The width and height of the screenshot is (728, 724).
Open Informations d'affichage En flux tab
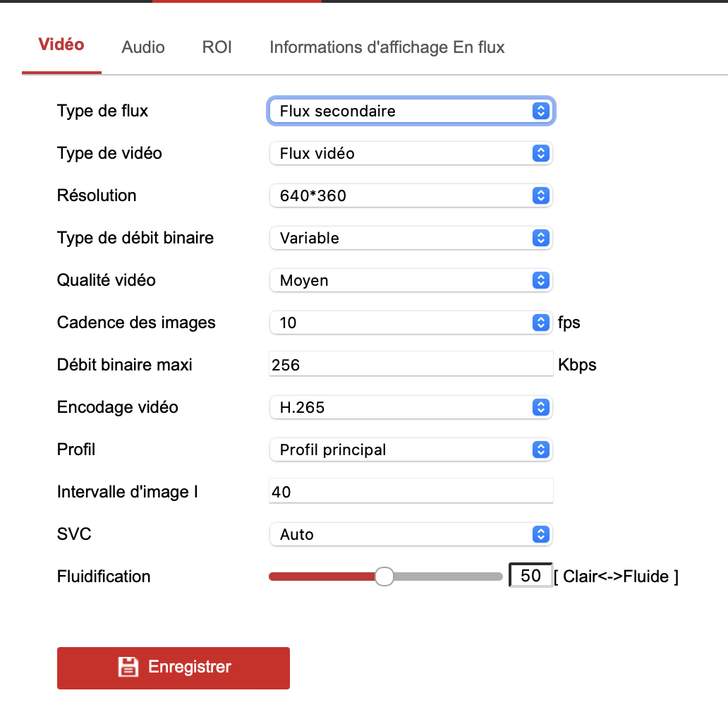[387, 47]
